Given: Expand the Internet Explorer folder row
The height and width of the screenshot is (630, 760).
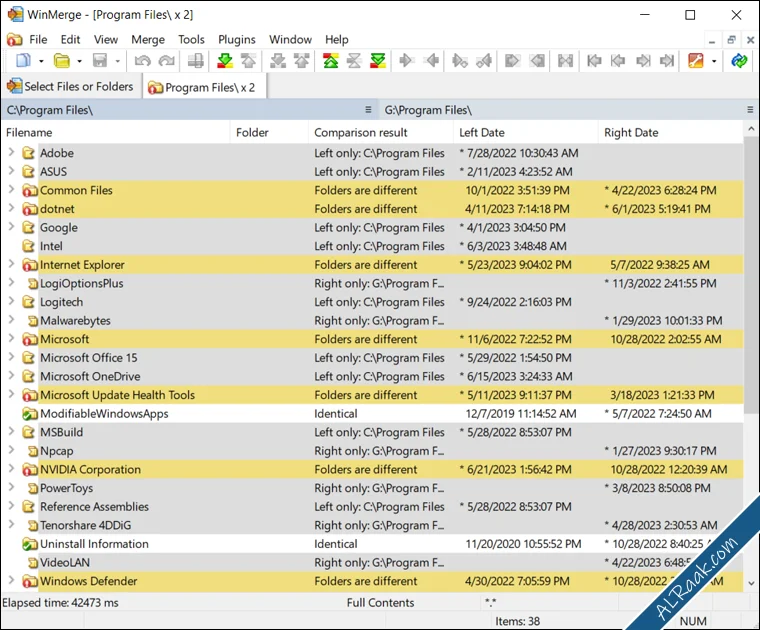Looking at the screenshot, I should click(x=11, y=264).
